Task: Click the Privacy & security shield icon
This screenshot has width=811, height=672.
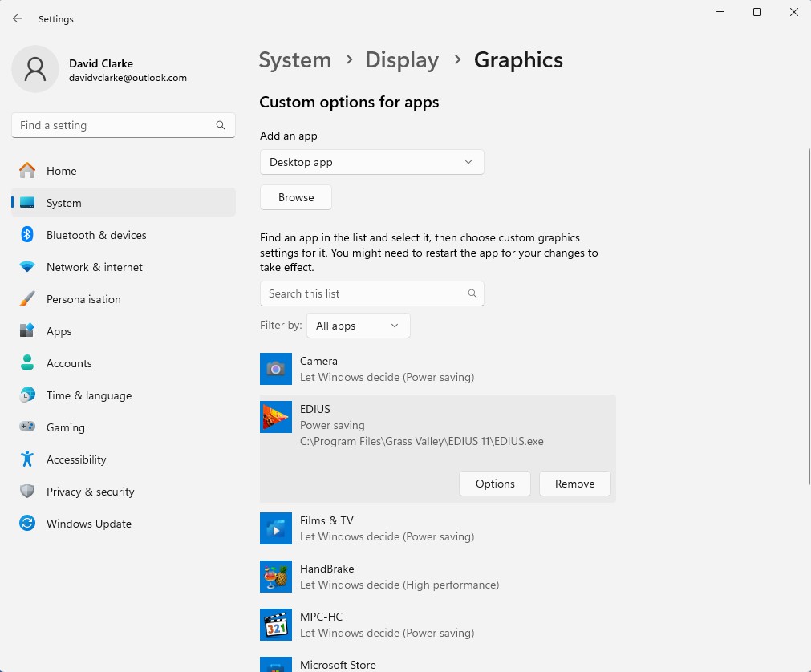Action: 27,491
